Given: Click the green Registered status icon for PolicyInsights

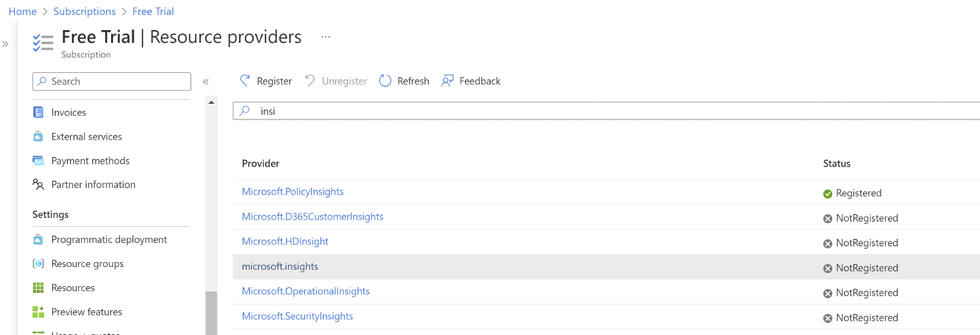Looking at the screenshot, I should (x=827, y=194).
